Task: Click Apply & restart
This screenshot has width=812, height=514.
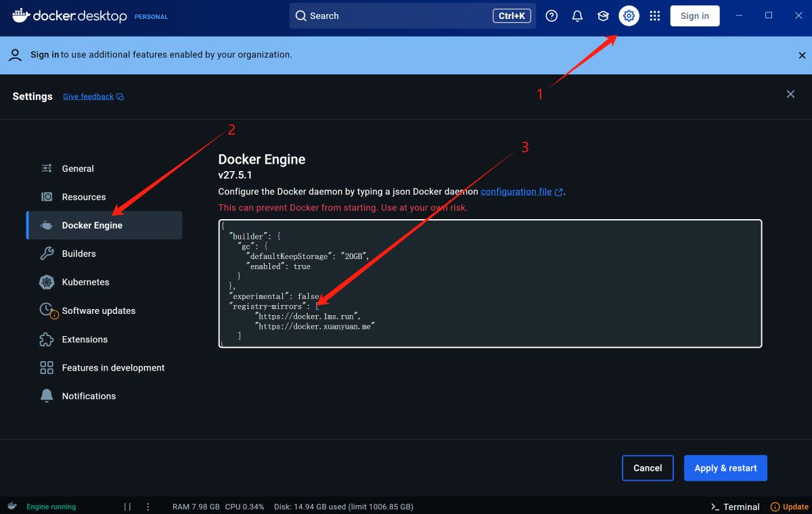Action: click(725, 468)
